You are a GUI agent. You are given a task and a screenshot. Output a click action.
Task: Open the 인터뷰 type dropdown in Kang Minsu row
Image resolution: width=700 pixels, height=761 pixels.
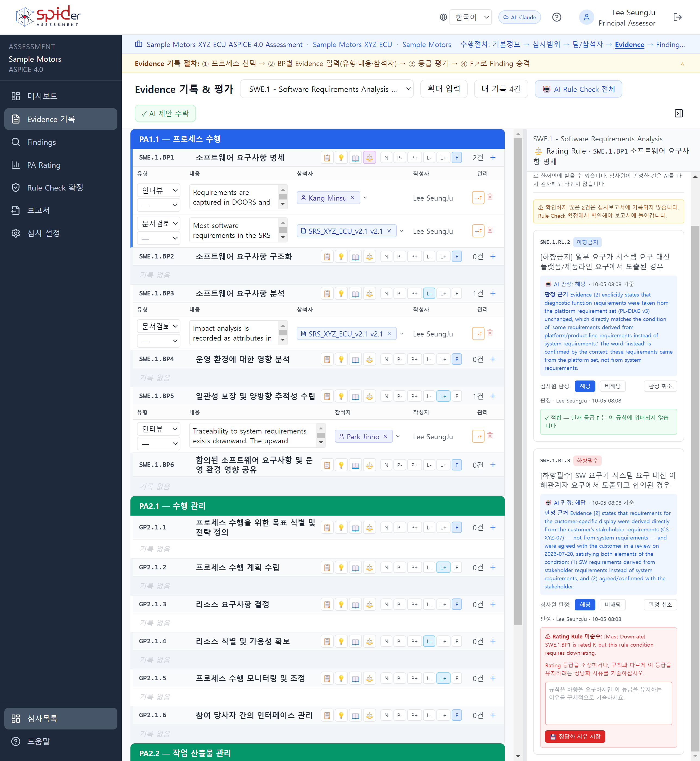click(x=158, y=190)
